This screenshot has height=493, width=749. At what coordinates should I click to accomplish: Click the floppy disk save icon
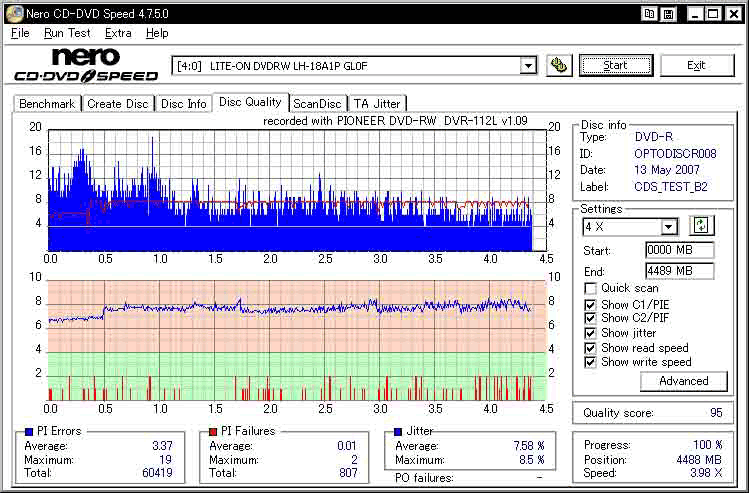pos(668,13)
